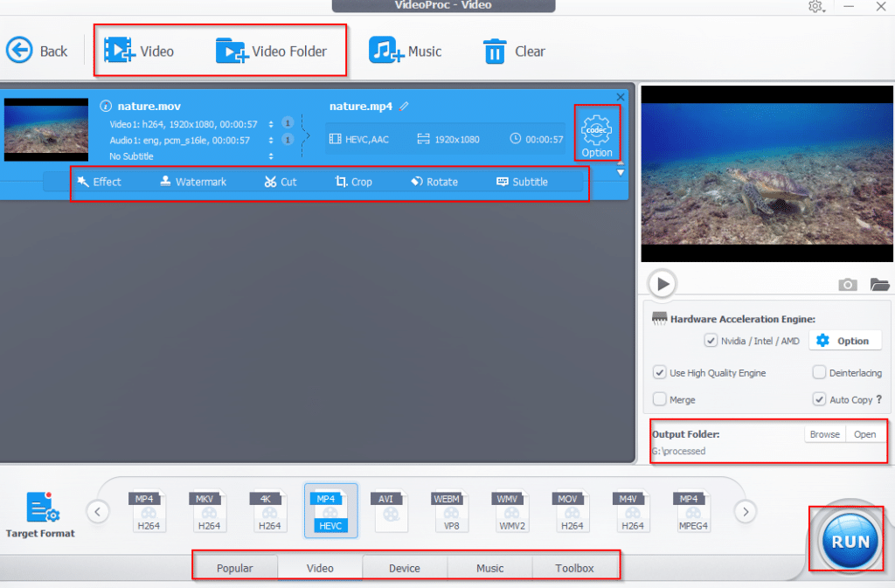Switch to the Popular tab
This screenshot has height=588, width=895.
click(234, 568)
